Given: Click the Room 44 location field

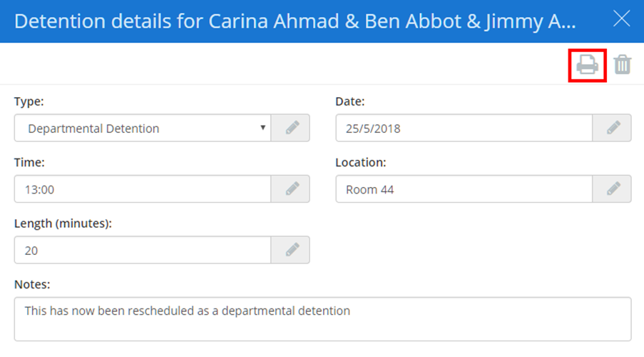Looking at the screenshot, I should (464, 189).
